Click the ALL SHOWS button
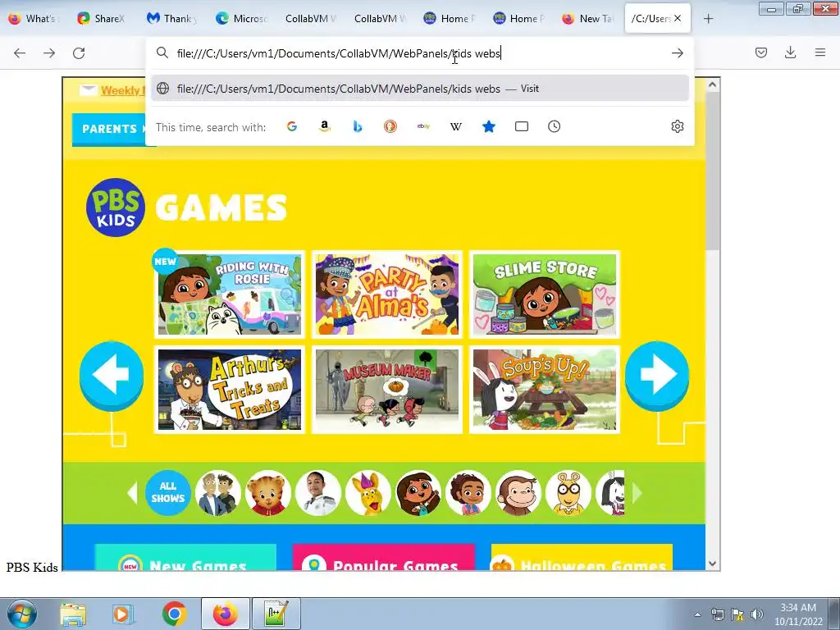Screen dimensions: 840x630 (x=167, y=493)
